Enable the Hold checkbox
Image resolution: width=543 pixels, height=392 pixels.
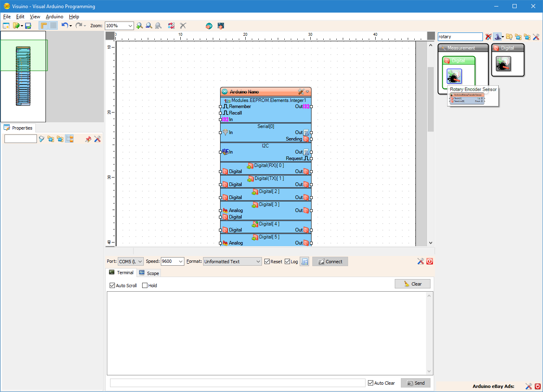point(145,286)
